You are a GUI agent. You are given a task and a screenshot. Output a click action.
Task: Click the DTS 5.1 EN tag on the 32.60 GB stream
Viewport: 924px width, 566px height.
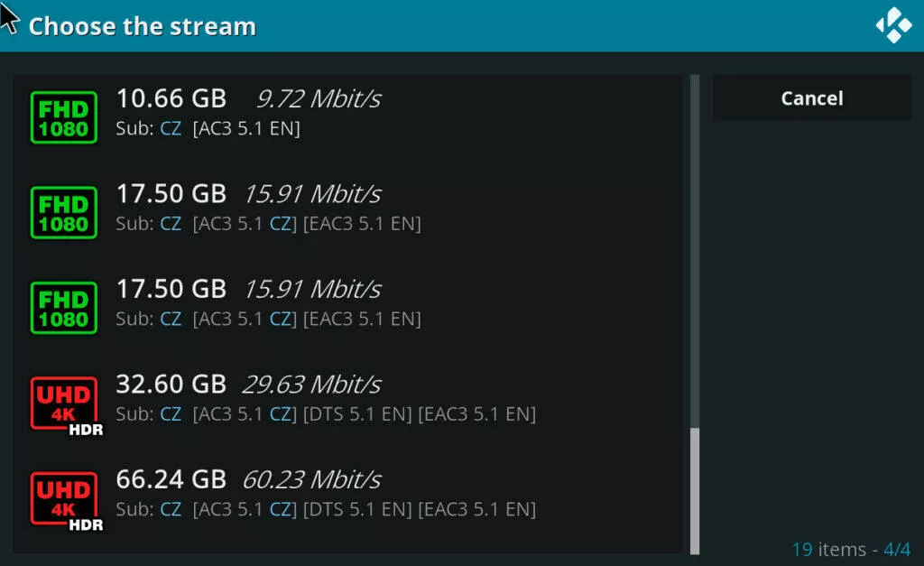(x=357, y=414)
